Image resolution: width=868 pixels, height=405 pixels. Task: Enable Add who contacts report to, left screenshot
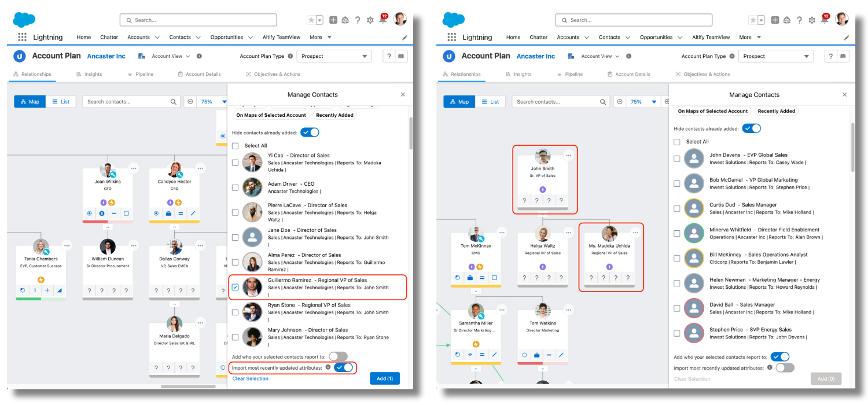click(x=338, y=357)
